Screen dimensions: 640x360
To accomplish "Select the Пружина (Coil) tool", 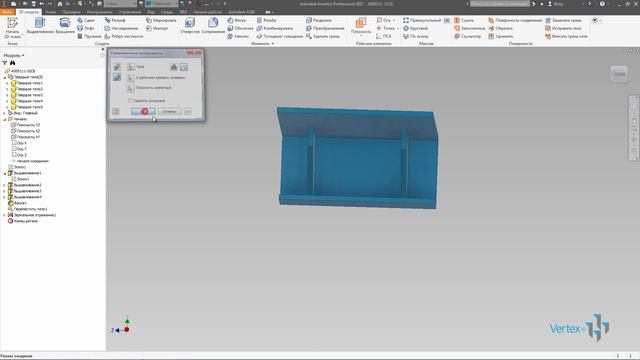I will pos(89,36).
